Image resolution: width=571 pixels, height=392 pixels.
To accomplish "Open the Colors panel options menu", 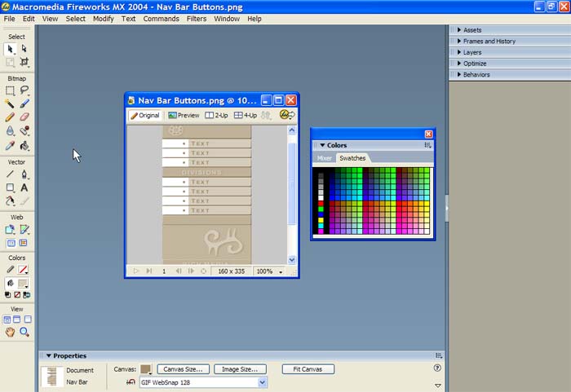I will tap(427, 145).
